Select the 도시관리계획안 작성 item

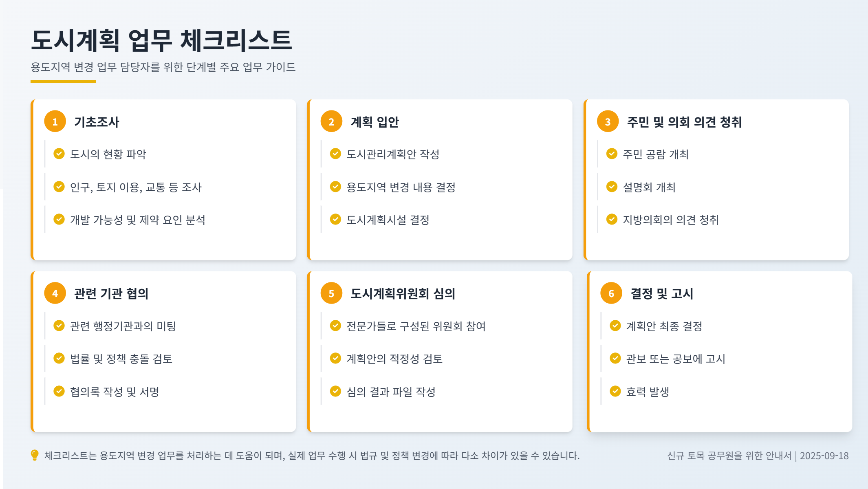[x=392, y=154]
